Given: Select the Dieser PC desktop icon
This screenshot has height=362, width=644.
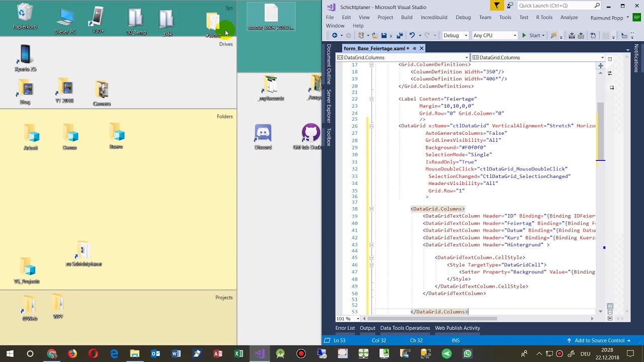Looking at the screenshot, I should pos(65,22).
